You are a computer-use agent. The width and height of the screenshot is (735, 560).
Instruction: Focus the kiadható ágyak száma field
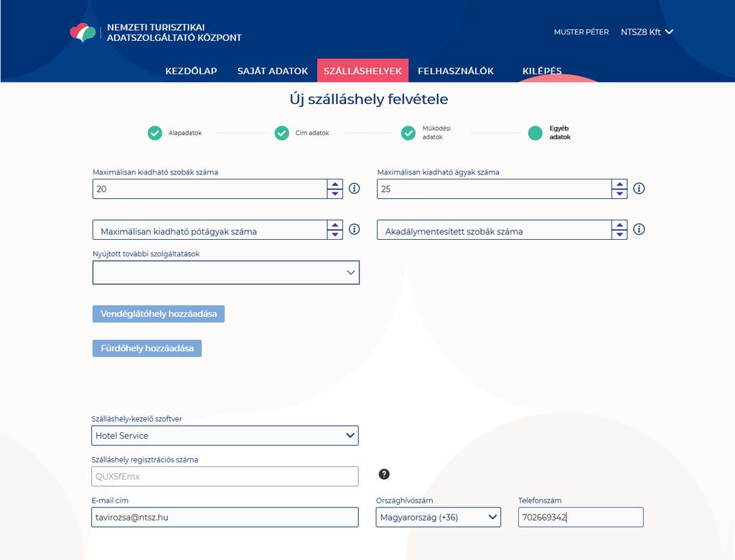(x=495, y=189)
